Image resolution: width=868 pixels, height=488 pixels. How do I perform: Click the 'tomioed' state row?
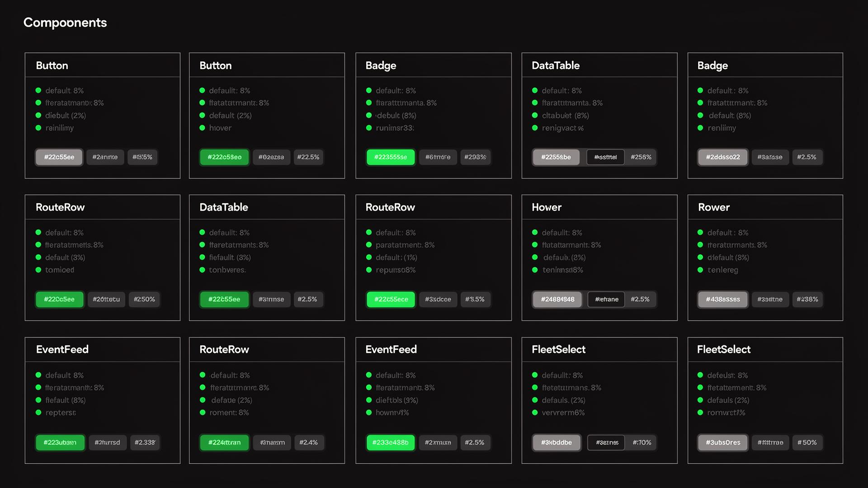pyautogui.click(x=55, y=270)
